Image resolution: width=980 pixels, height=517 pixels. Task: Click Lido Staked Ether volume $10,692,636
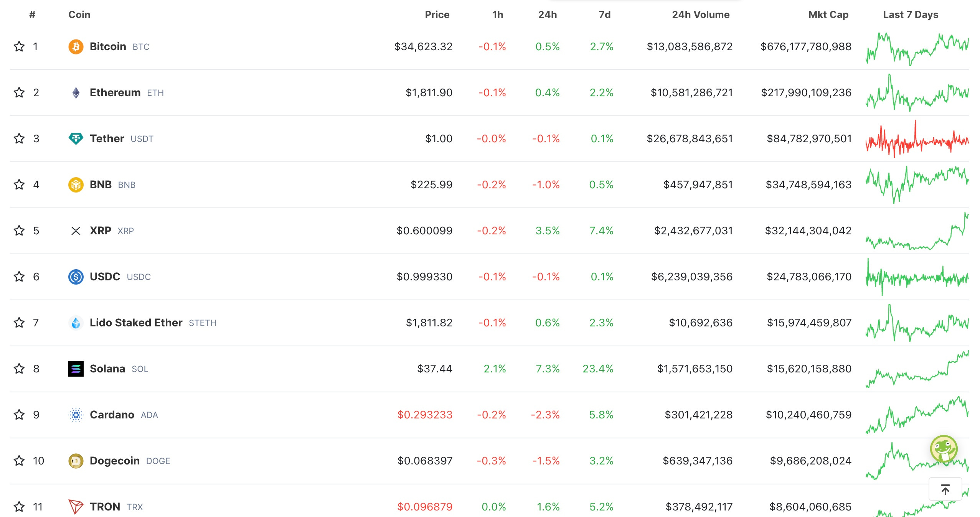click(701, 323)
